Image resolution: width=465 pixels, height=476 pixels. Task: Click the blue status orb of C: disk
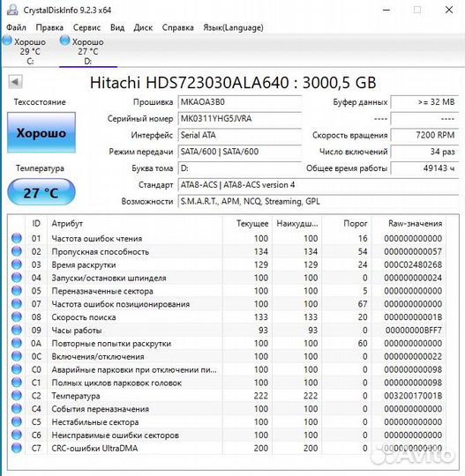click(x=7, y=41)
